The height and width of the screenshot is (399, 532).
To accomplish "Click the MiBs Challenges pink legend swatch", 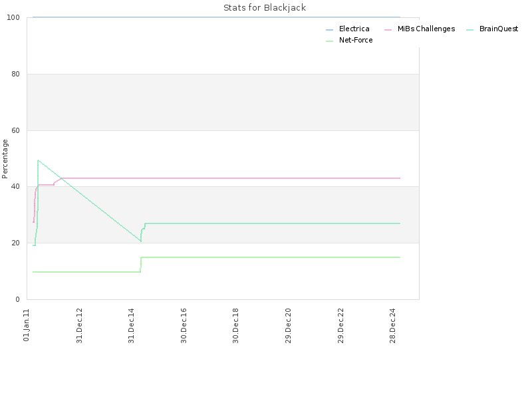I will click(x=388, y=30).
